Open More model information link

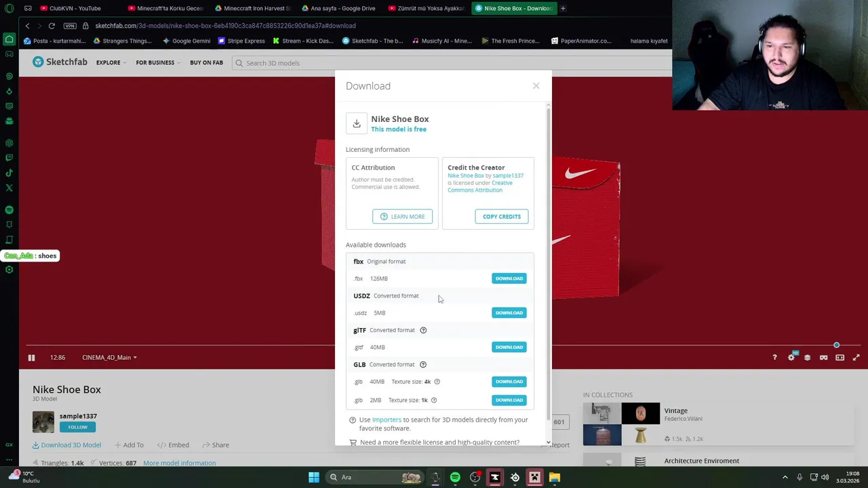pos(179,463)
